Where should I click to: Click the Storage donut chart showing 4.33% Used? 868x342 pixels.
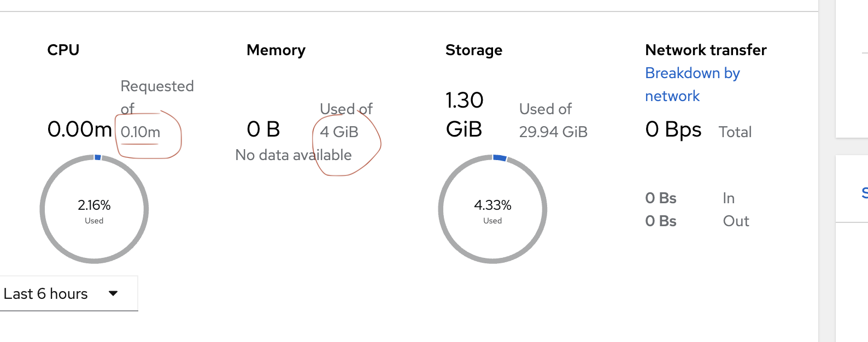[492, 209]
